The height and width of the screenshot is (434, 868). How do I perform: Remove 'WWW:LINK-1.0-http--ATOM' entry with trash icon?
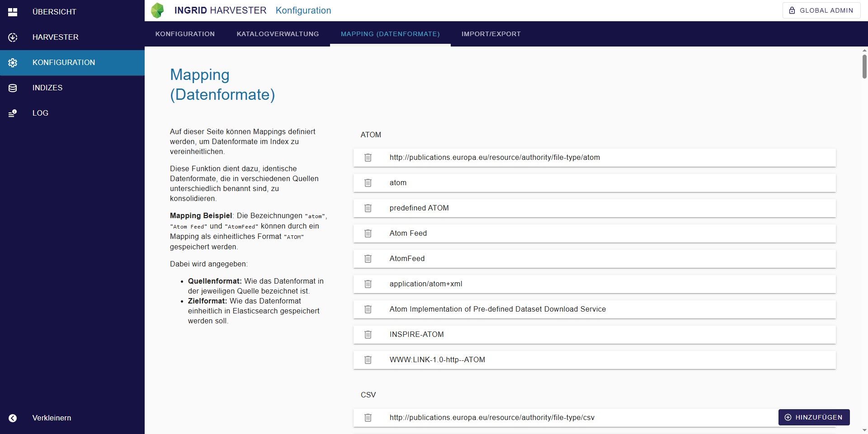pos(368,360)
